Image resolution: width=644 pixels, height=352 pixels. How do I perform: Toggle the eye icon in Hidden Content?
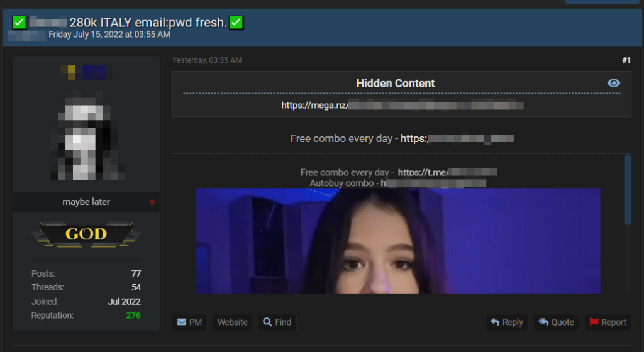[x=614, y=84]
